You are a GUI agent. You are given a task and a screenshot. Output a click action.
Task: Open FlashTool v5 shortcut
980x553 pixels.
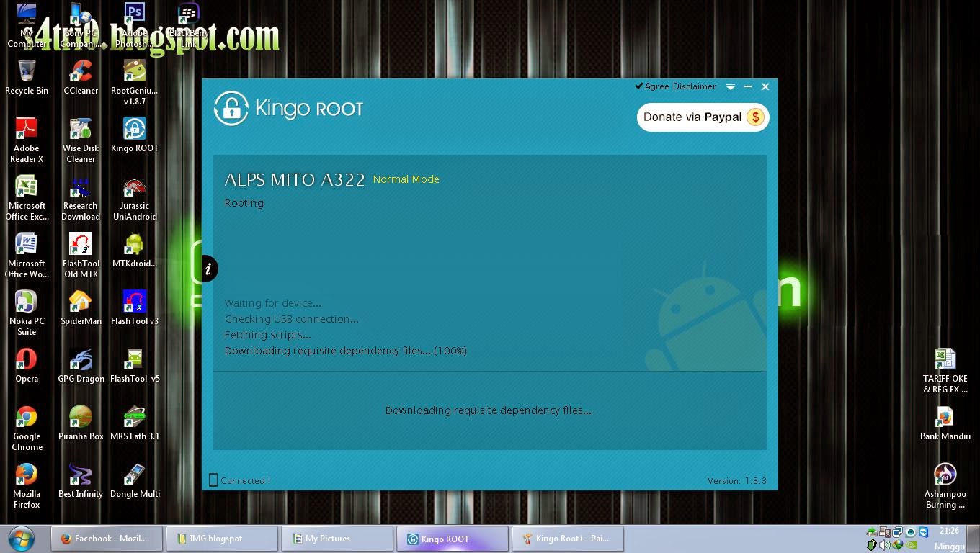tap(134, 365)
